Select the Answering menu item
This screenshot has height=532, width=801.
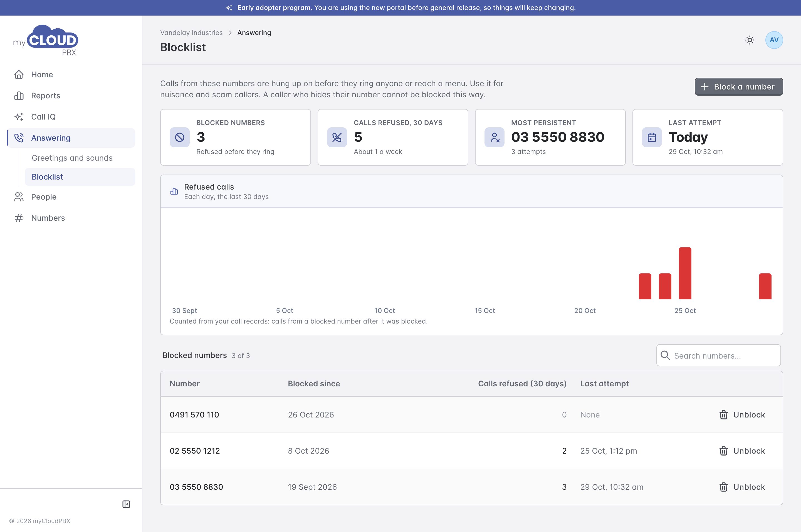click(x=71, y=138)
